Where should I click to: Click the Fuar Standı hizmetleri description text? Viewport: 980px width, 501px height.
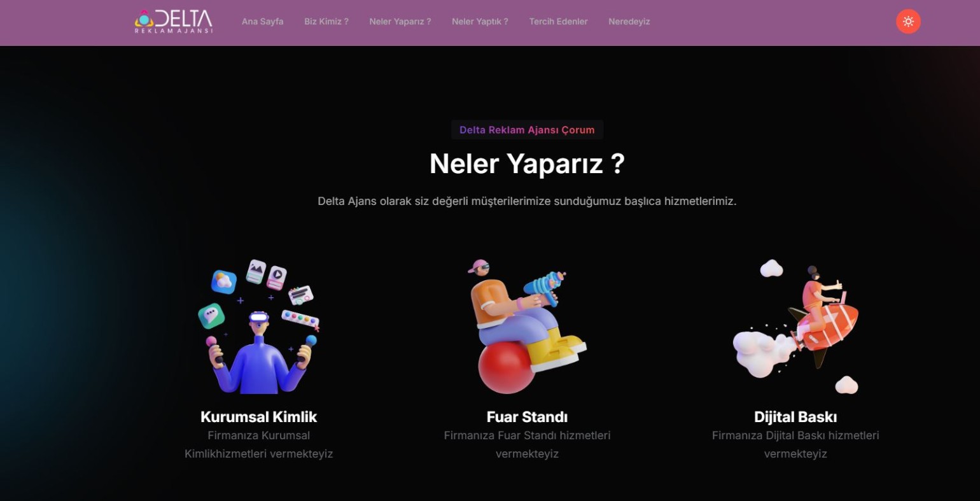pyautogui.click(x=527, y=444)
